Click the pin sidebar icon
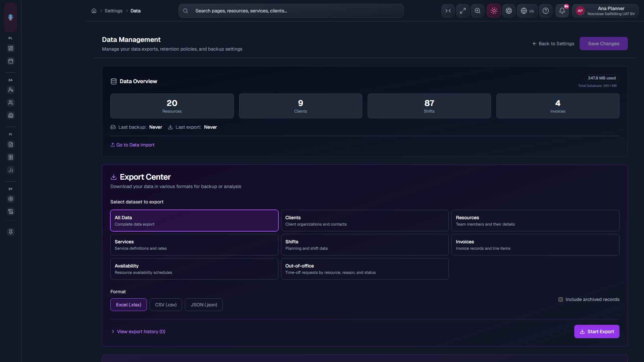The width and height of the screenshot is (644, 362). [x=11, y=232]
